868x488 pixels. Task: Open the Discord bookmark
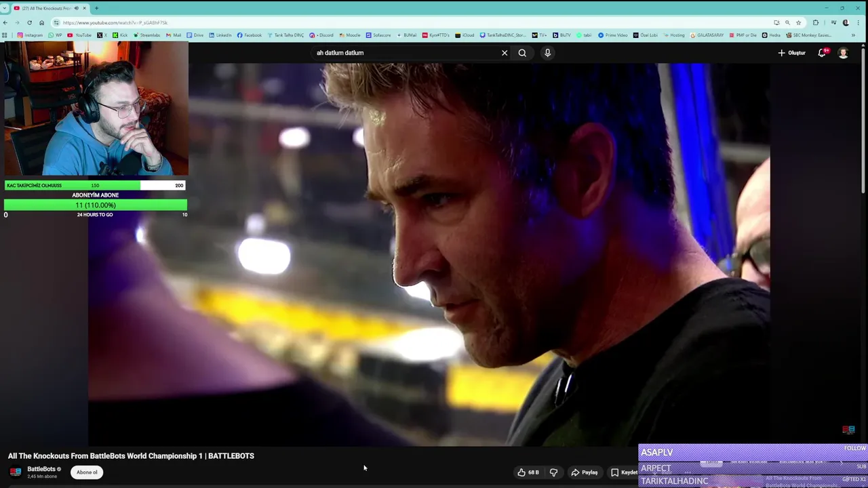(321, 35)
